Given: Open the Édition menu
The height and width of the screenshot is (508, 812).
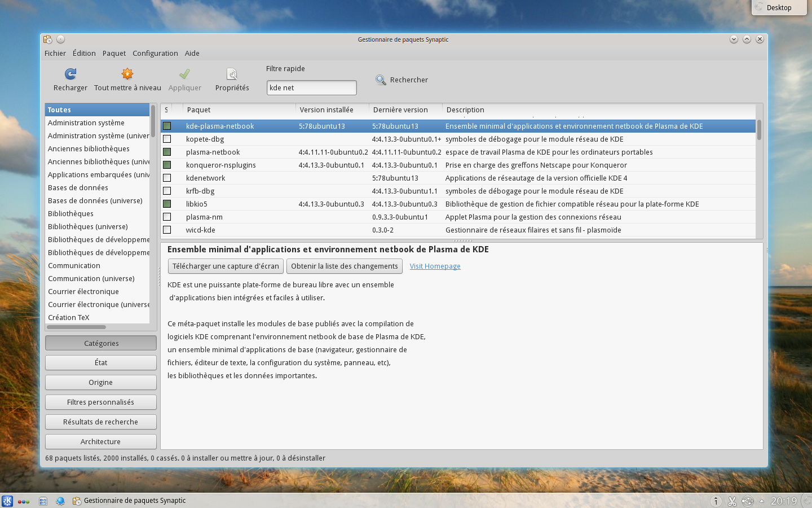Looking at the screenshot, I should (84, 53).
